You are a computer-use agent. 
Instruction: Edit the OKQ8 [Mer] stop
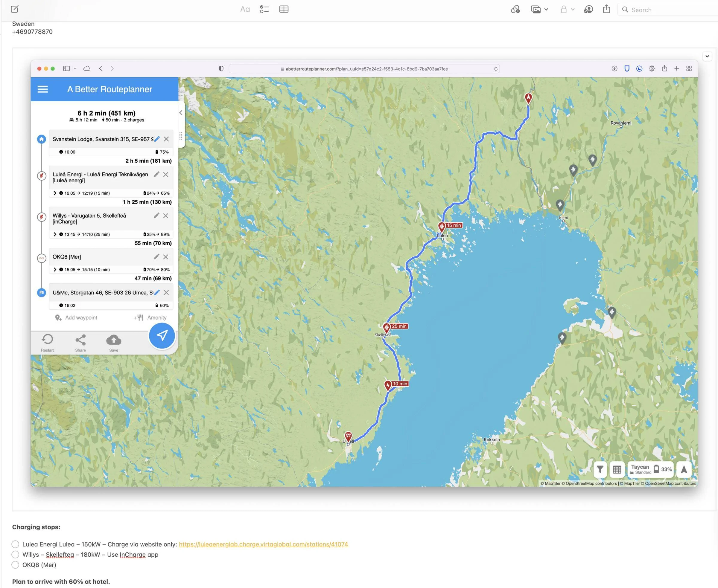pyautogui.click(x=156, y=256)
